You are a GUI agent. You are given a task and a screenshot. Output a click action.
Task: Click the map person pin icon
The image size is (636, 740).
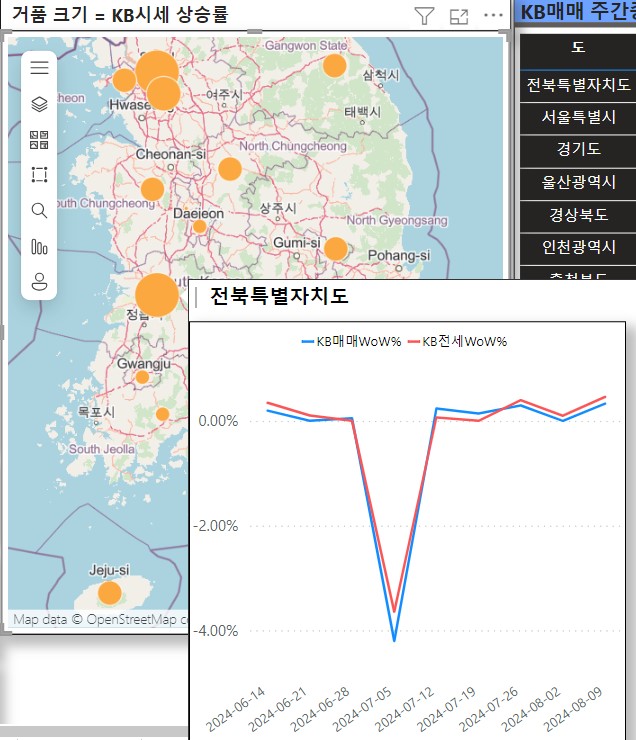pos(39,282)
